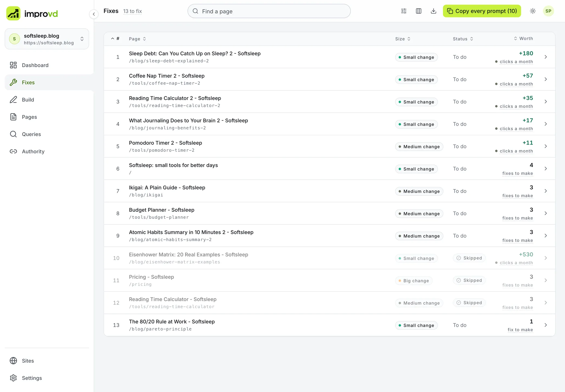This screenshot has height=392, width=565.
Task: Sort table by Worth column
Action: point(523,39)
